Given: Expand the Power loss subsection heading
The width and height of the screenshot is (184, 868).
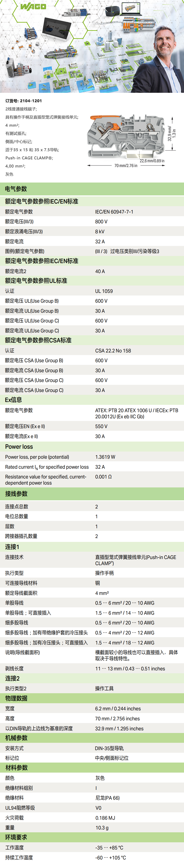Looking at the screenshot, I should click(x=19, y=447).
